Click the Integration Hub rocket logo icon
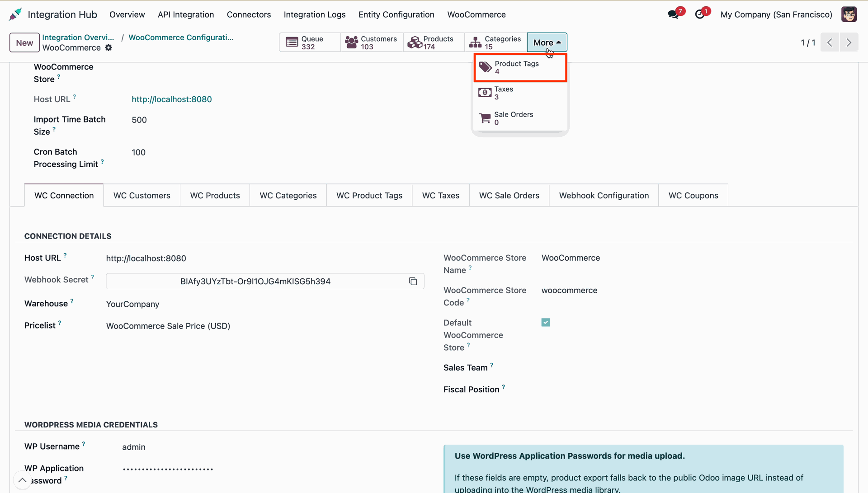The height and width of the screenshot is (493, 868). (x=15, y=14)
